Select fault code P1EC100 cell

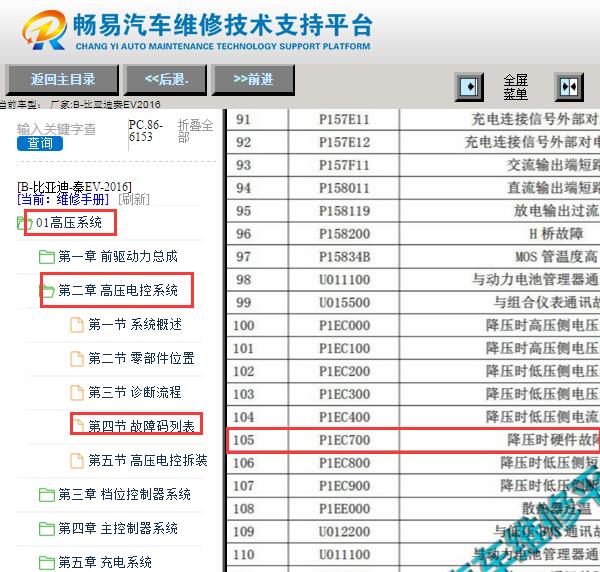tap(344, 349)
